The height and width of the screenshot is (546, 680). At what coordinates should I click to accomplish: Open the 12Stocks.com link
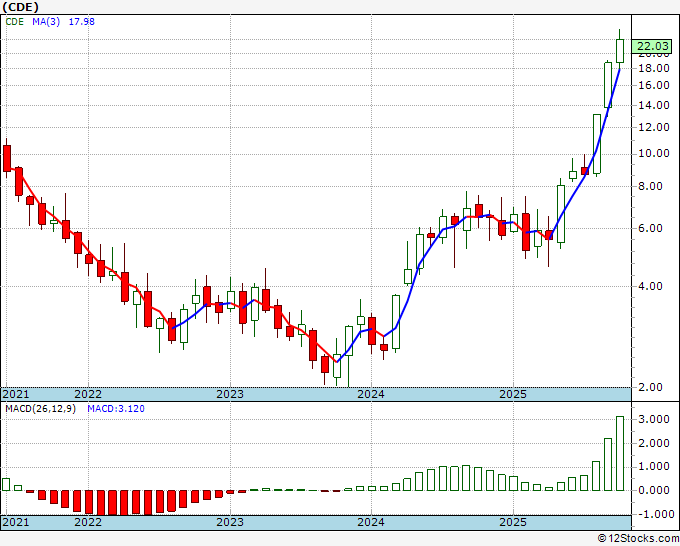pos(638,539)
